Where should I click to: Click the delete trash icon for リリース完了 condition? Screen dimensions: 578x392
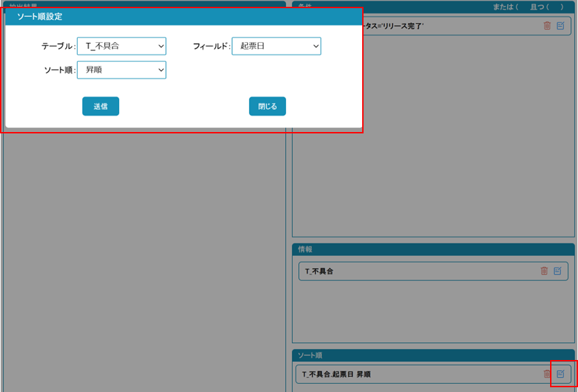[547, 26]
